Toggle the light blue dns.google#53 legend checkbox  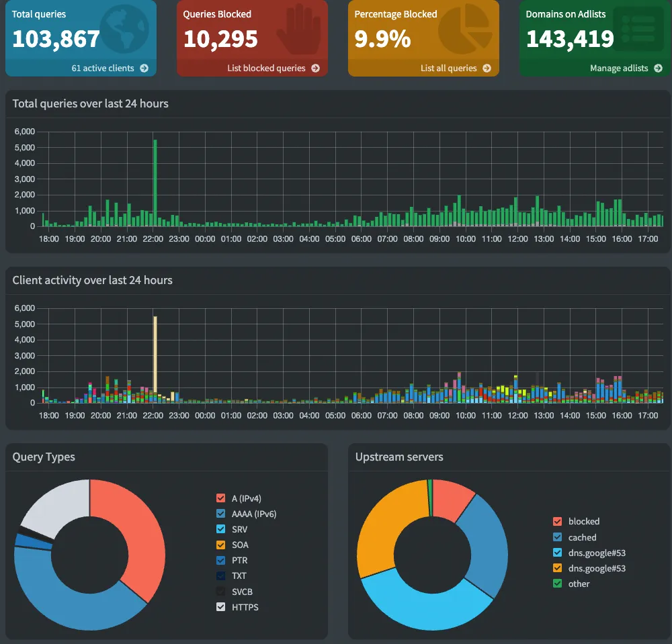[x=557, y=553]
